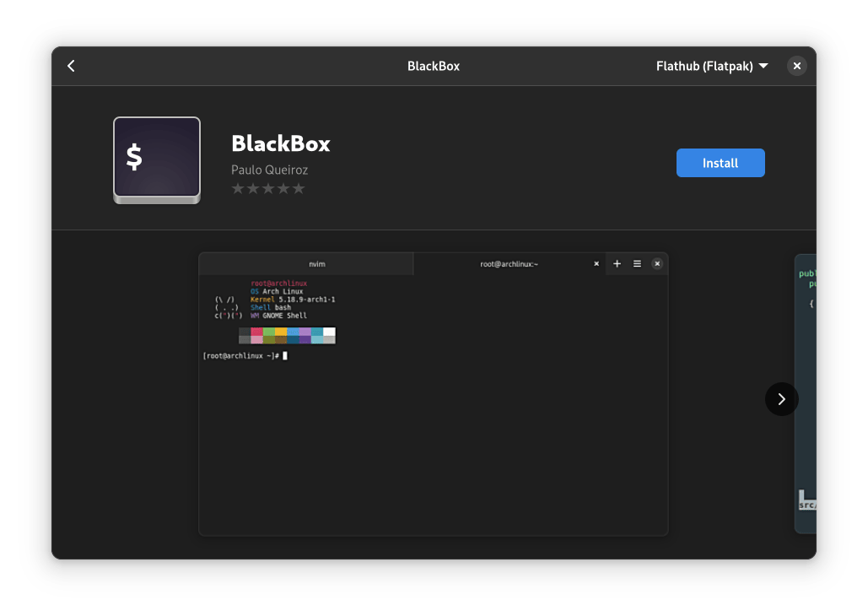Select the root@archlinux:~ tab in the preview
The image size is (868, 616).
(x=509, y=264)
